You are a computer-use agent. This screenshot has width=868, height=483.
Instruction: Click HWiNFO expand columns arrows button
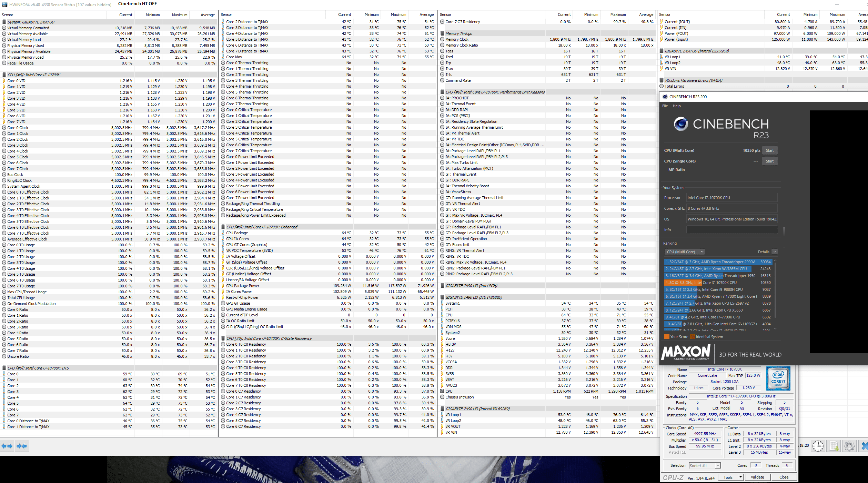(7, 446)
